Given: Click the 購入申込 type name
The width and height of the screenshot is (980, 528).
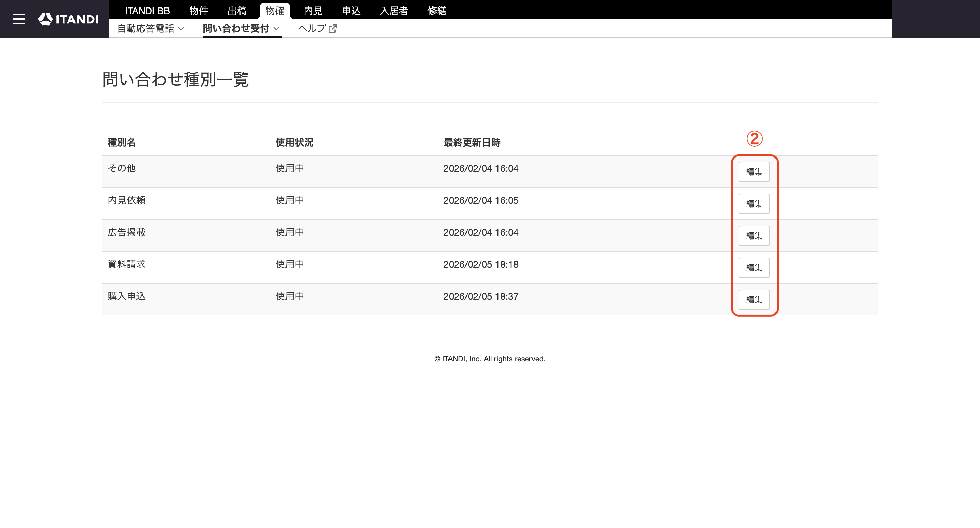Looking at the screenshot, I should coord(127,296).
